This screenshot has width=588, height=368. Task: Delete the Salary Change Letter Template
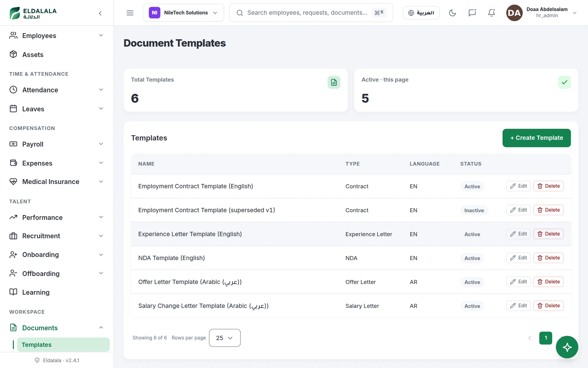(x=548, y=306)
